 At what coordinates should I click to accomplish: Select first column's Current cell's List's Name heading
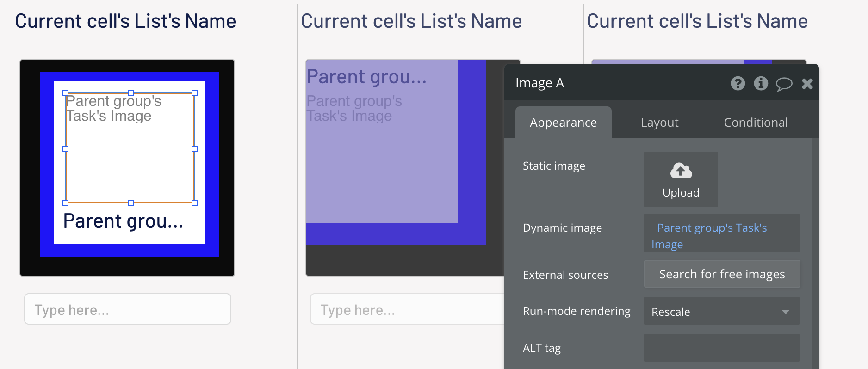coord(125,21)
